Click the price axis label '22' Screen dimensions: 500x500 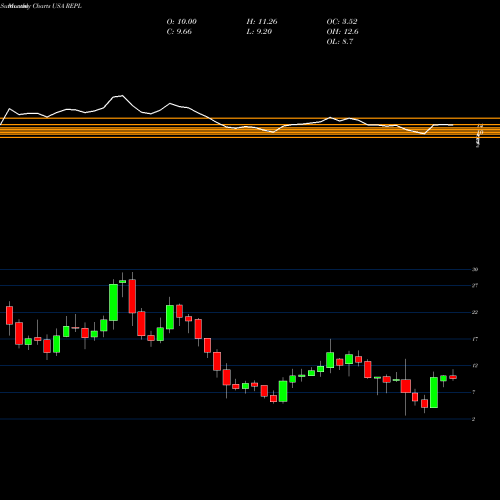[x=475, y=312]
